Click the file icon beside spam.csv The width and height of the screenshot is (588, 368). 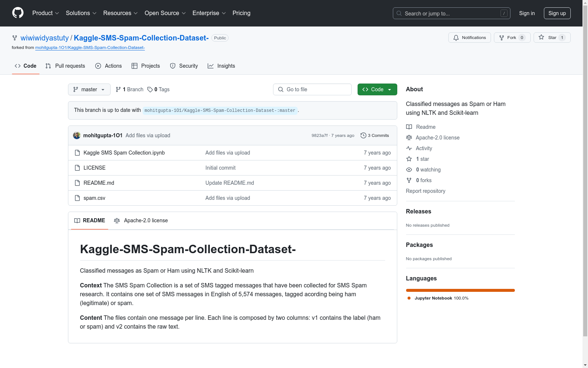tap(77, 198)
